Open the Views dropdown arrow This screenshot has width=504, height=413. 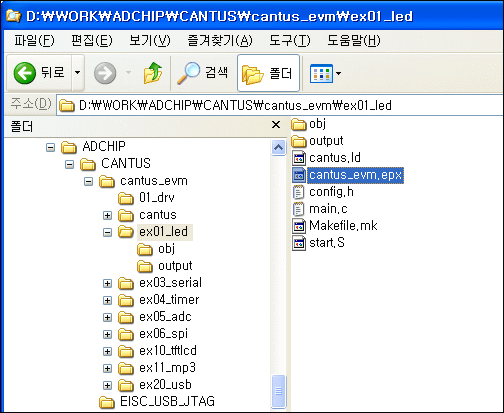click(x=338, y=73)
